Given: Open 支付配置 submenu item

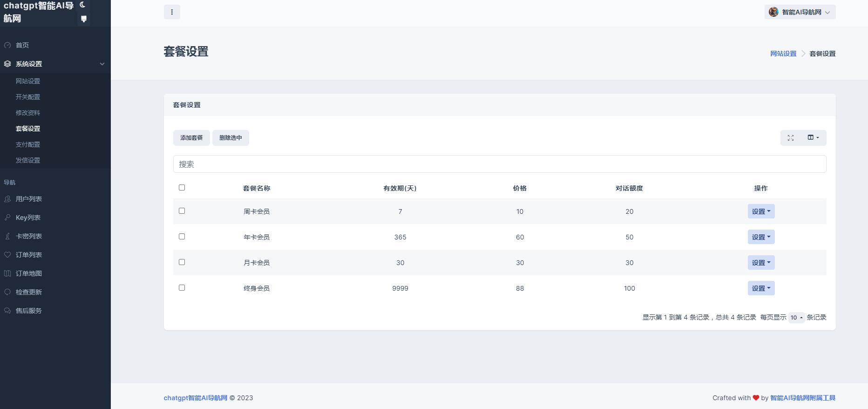Looking at the screenshot, I should [28, 144].
